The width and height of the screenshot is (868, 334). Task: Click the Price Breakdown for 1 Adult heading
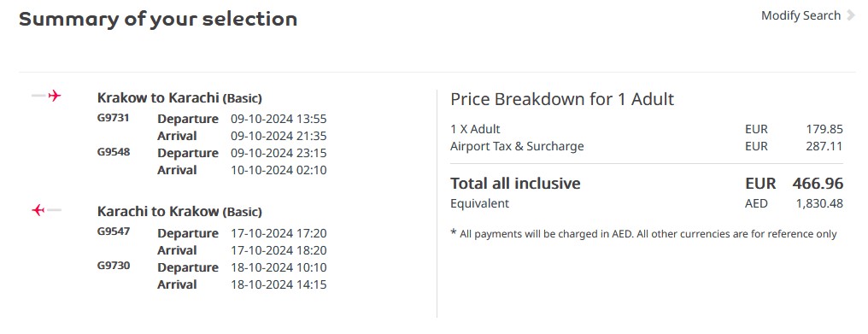[562, 99]
